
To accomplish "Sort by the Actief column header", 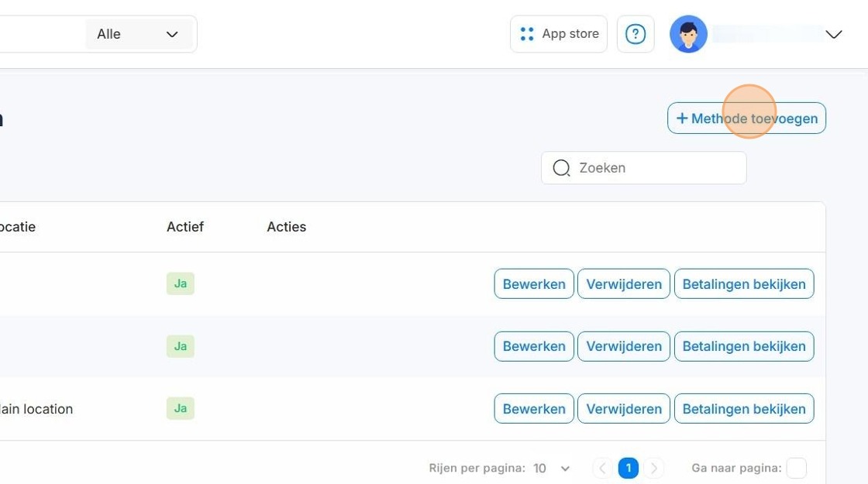I will click(x=185, y=227).
